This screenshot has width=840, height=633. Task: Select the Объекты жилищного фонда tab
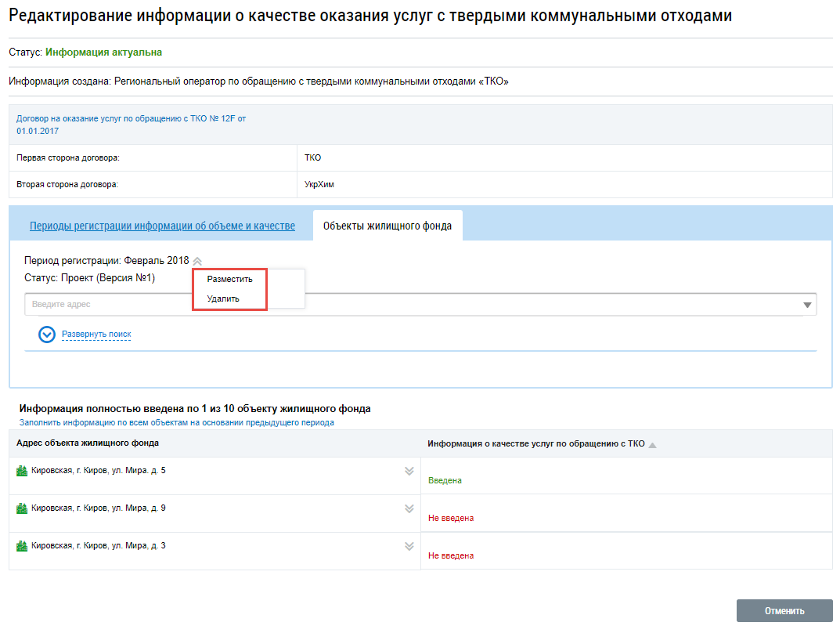click(387, 226)
